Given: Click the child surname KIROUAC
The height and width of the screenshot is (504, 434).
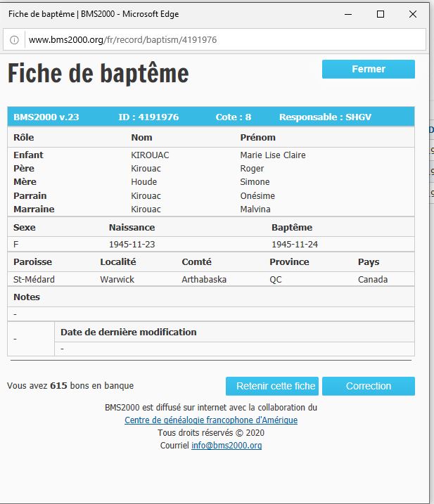Looking at the screenshot, I should click(150, 155).
